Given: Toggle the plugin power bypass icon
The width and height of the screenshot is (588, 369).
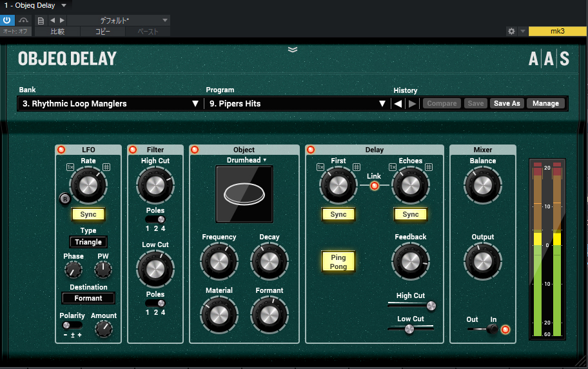Looking at the screenshot, I should click(7, 20).
